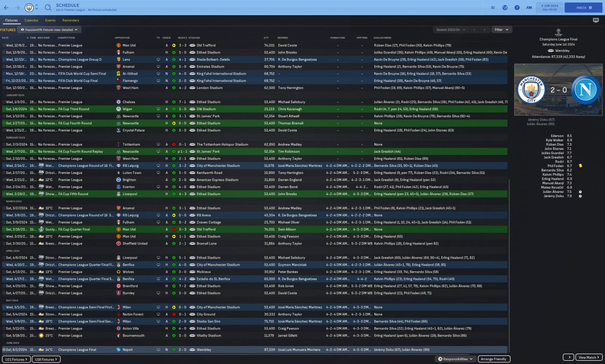
Task: Click the goal icon beside Jérémy Doku's rating
Action: [x=580, y=196]
